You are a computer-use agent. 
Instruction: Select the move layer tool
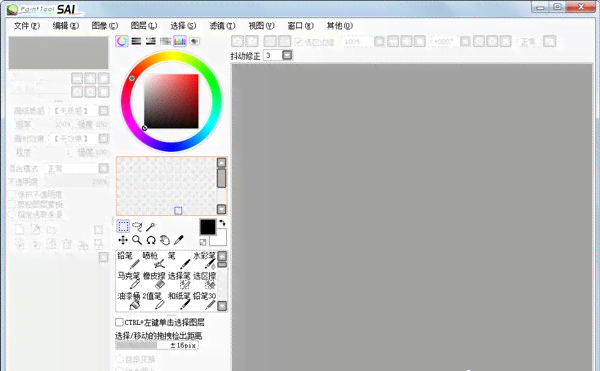click(x=123, y=240)
